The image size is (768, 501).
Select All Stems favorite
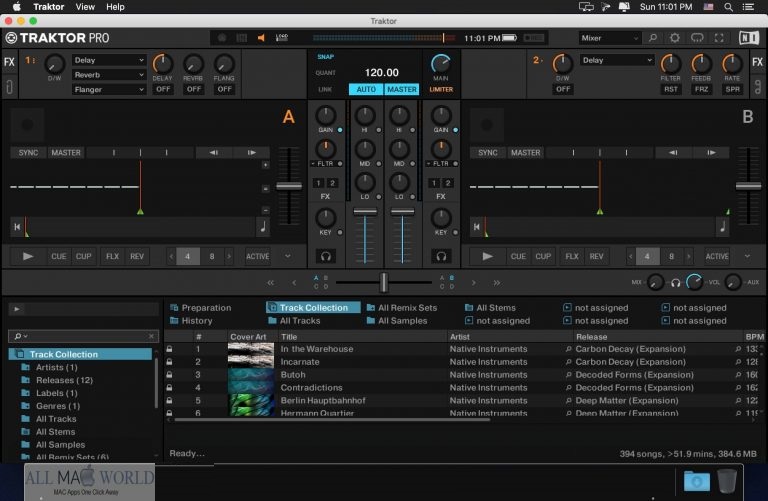click(x=490, y=308)
